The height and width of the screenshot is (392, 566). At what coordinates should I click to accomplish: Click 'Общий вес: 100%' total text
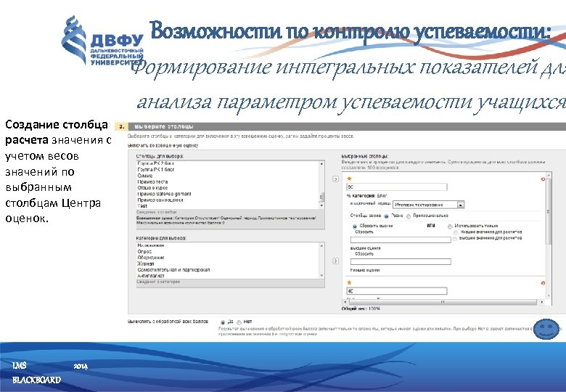coord(361,309)
